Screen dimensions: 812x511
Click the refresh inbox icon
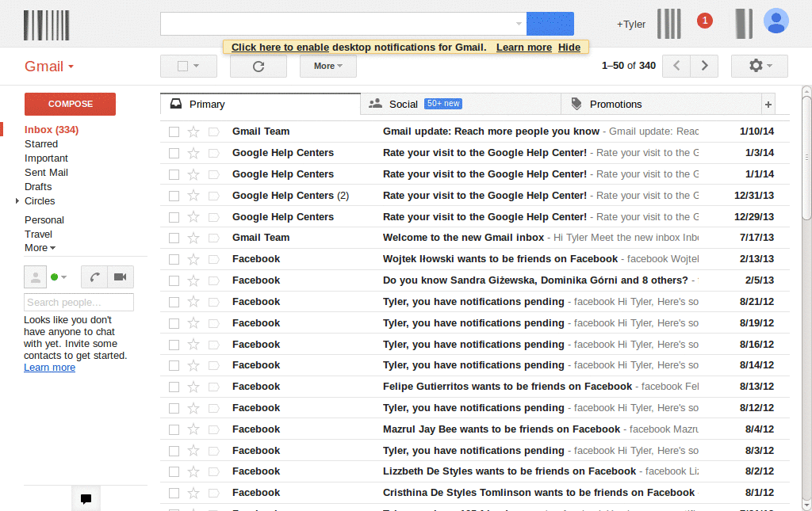[259, 67]
